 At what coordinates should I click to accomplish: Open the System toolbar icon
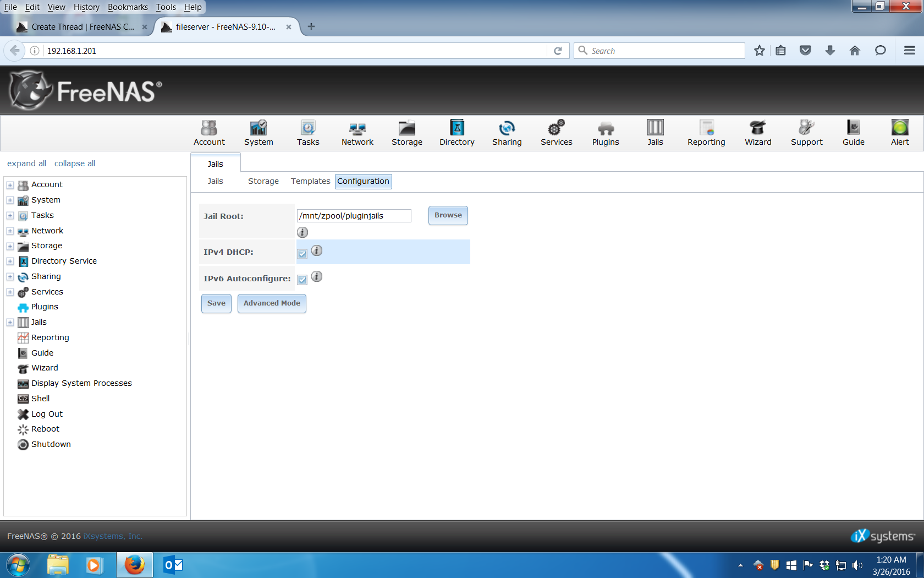[258, 133]
